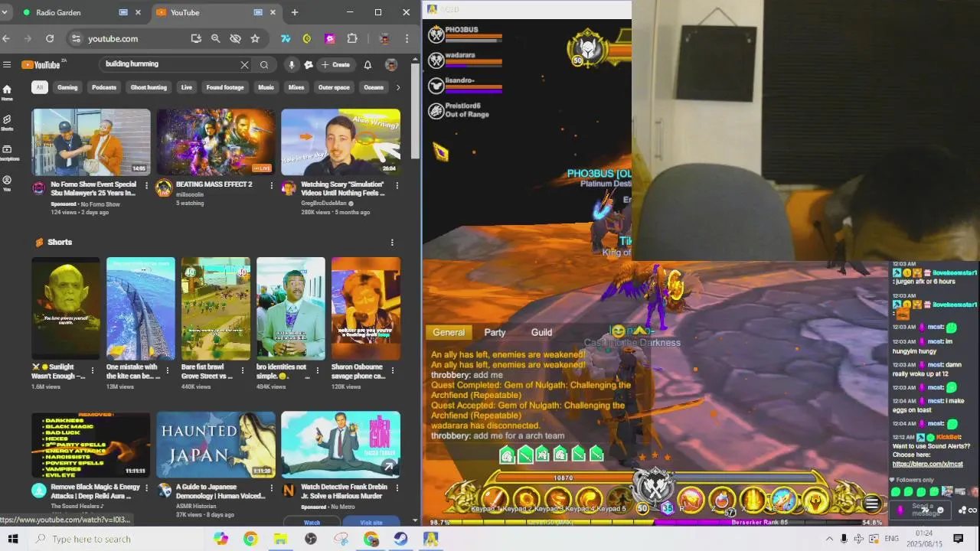Click the Berserker class emblem on action bar

(x=655, y=487)
